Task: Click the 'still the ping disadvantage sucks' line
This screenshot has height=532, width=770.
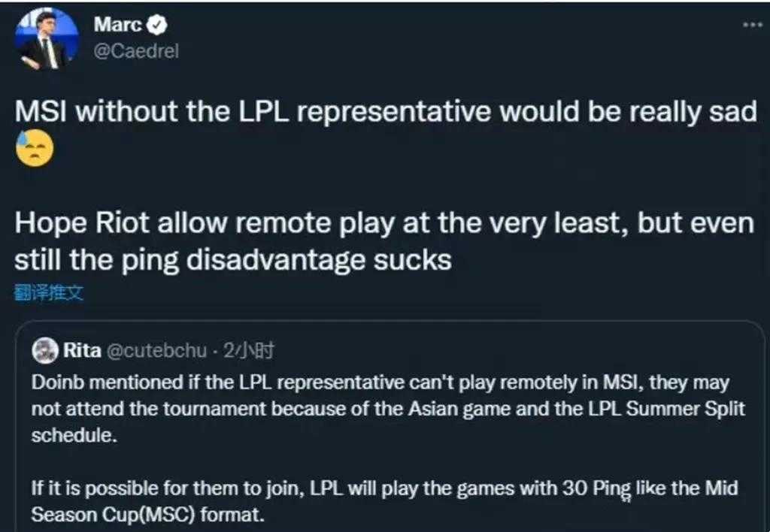Action: pyautogui.click(x=233, y=260)
